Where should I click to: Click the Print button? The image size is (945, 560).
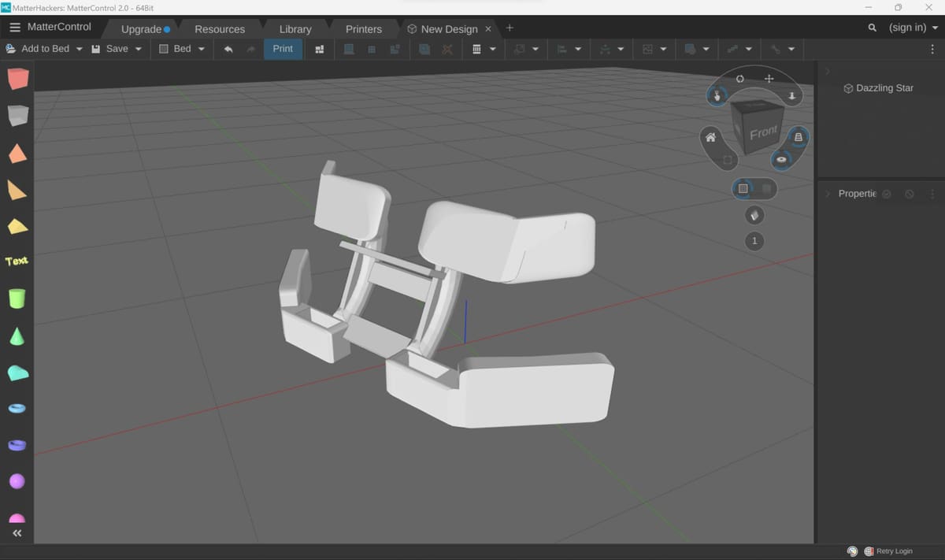pyautogui.click(x=283, y=49)
